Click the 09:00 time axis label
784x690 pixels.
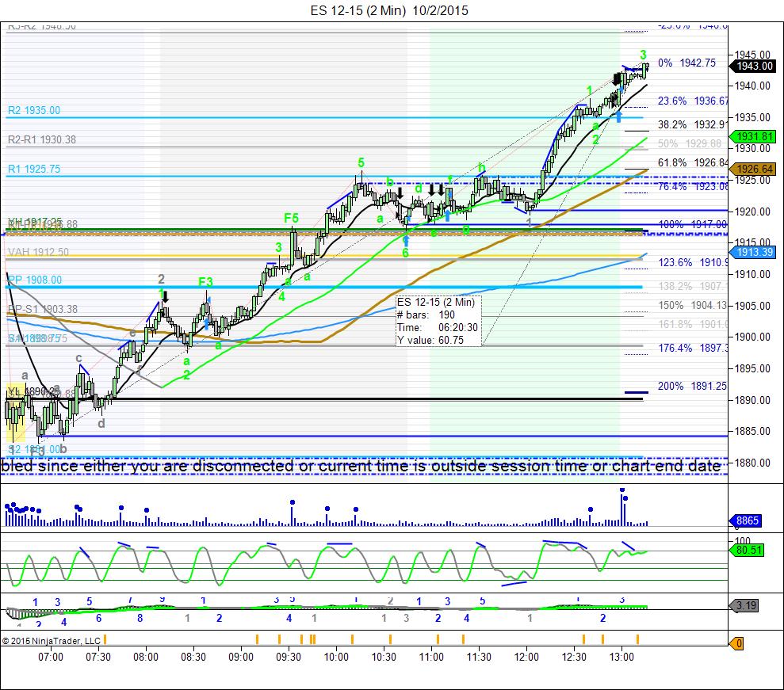[x=240, y=657]
